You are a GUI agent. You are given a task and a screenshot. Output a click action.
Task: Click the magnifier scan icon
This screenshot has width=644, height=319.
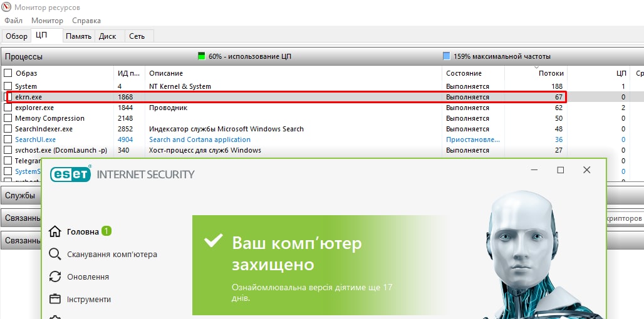55,254
